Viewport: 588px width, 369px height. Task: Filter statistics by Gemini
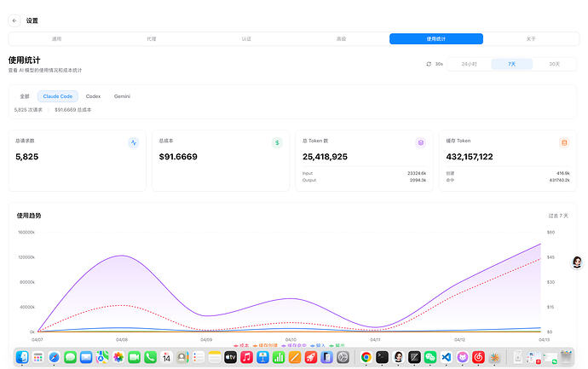(x=122, y=96)
